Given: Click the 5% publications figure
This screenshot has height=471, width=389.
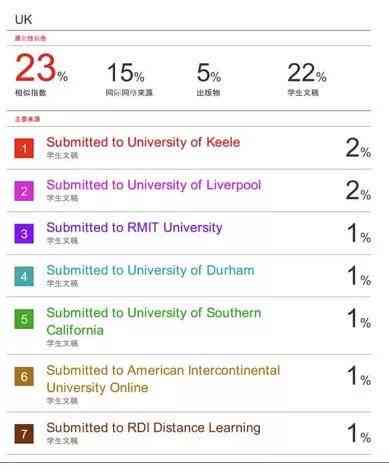Looking at the screenshot, I should tap(209, 73).
